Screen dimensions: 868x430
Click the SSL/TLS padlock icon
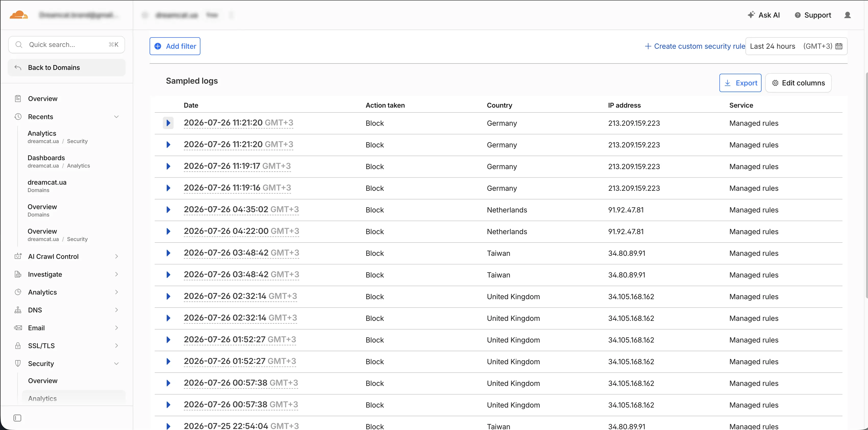click(x=18, y=346)
